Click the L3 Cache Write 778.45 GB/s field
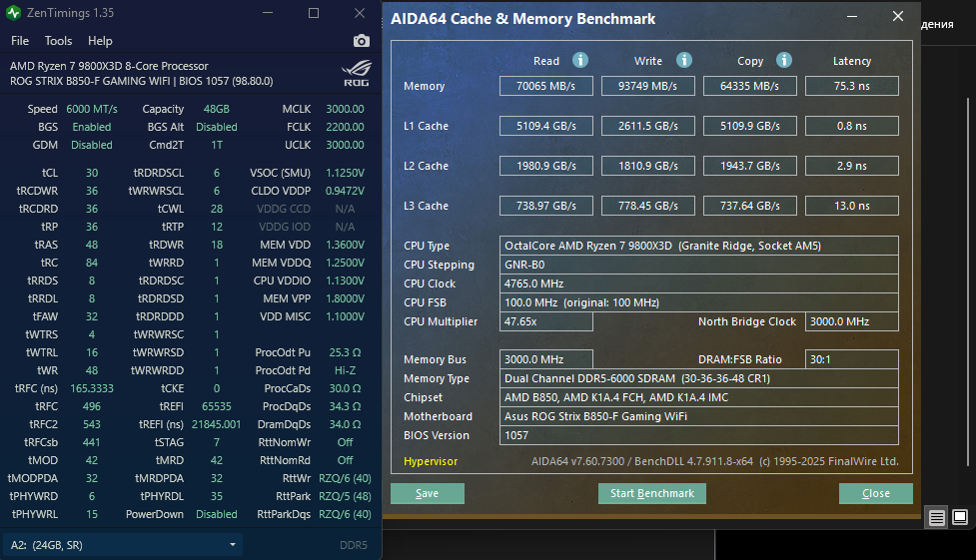This screenshot has width=976, height=560. tap(648, 206)
